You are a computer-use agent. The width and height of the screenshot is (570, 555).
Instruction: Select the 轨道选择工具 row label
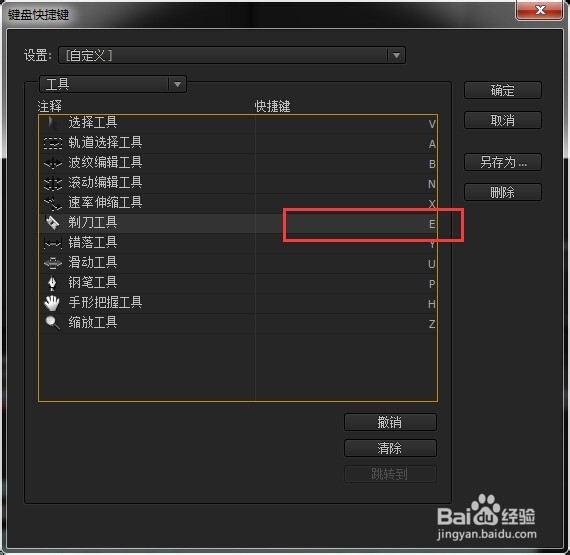(x=105, y=142)
